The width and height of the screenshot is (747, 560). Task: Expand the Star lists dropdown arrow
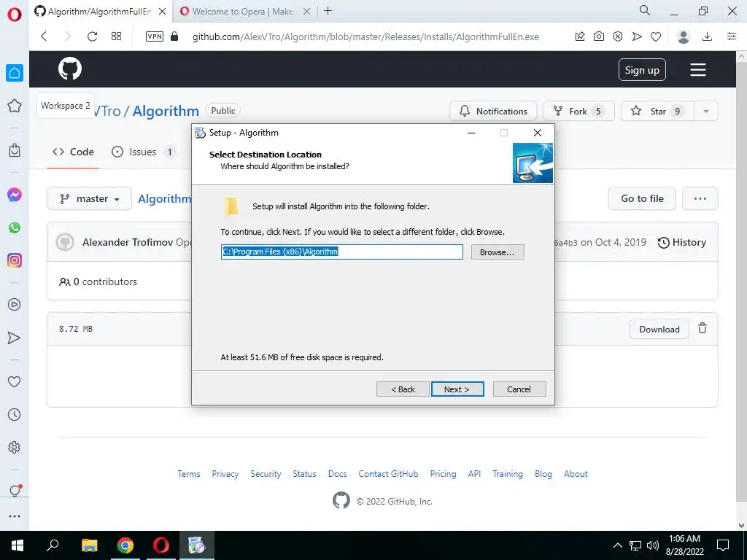pos(706,111)
